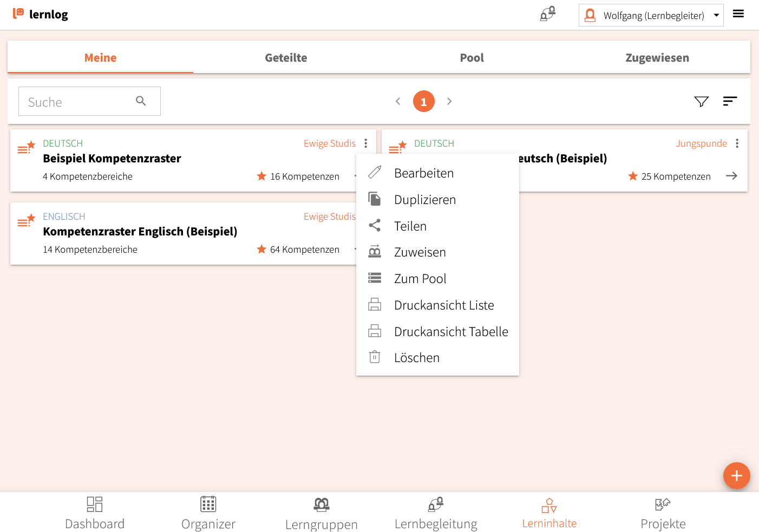Open Projekte in bottom navigation

663,513
